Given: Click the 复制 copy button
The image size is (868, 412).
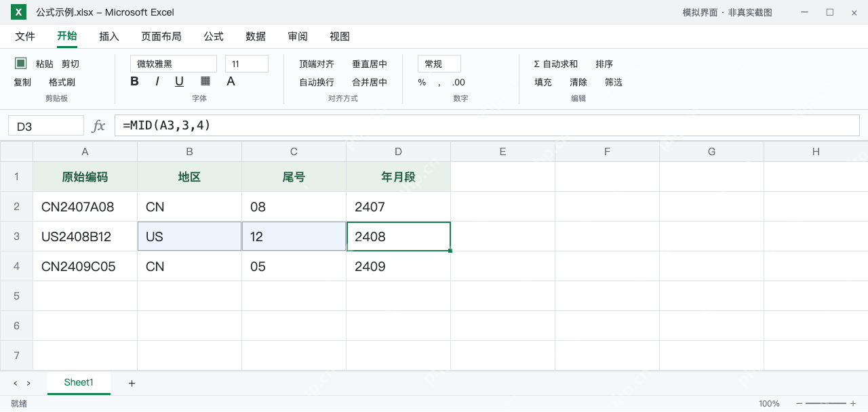Looking at the screenshot, I should tap(22, 83).
